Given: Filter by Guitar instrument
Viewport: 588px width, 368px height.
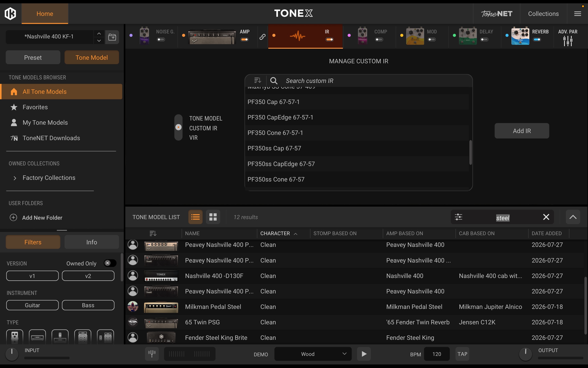Looking at the screenshot, I should 32,305.
